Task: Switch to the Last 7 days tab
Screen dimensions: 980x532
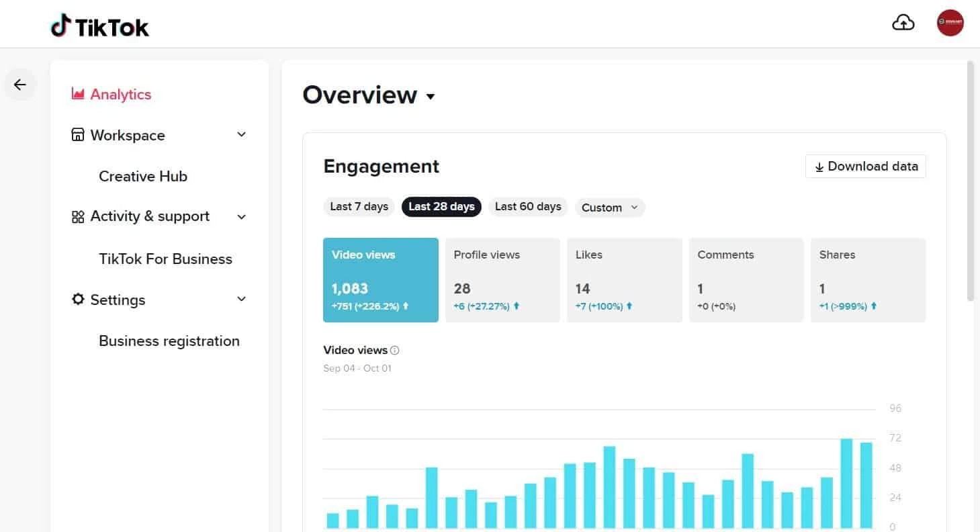Action: (x=358, y=206)
